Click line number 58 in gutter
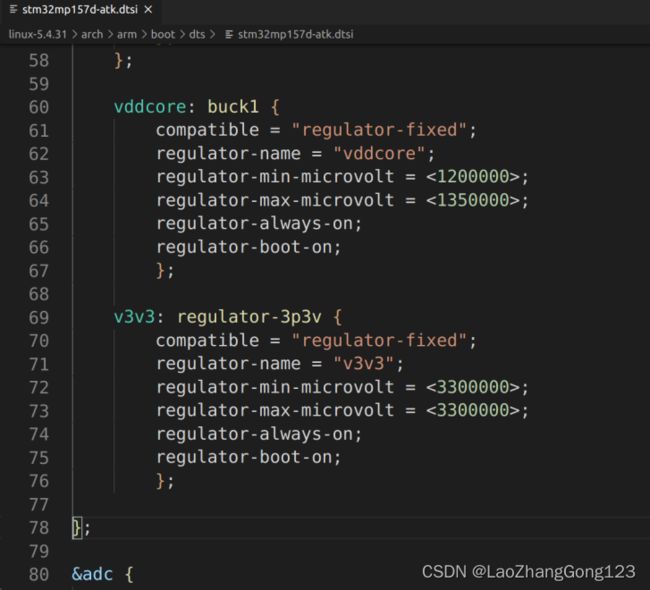The image size is (650, 590). tap(39, 61)
